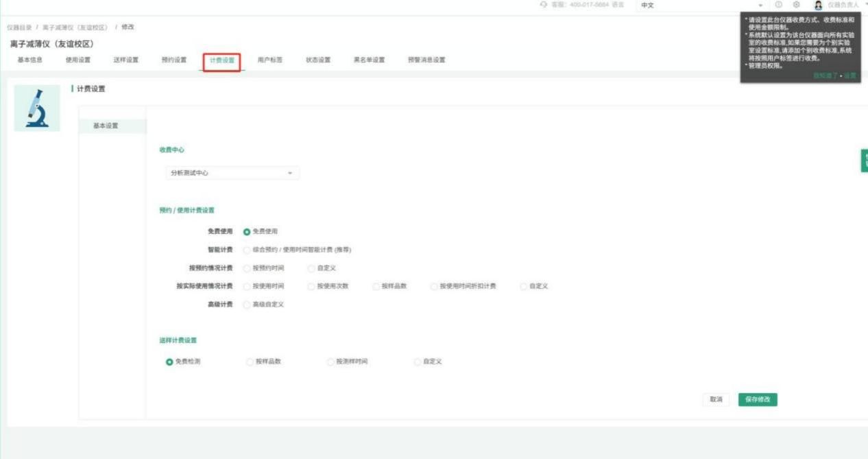Click the 离子减薄仪（友谊校区）page title
The height and width of the screenshot is (459, 868).
tap(52, 44)
